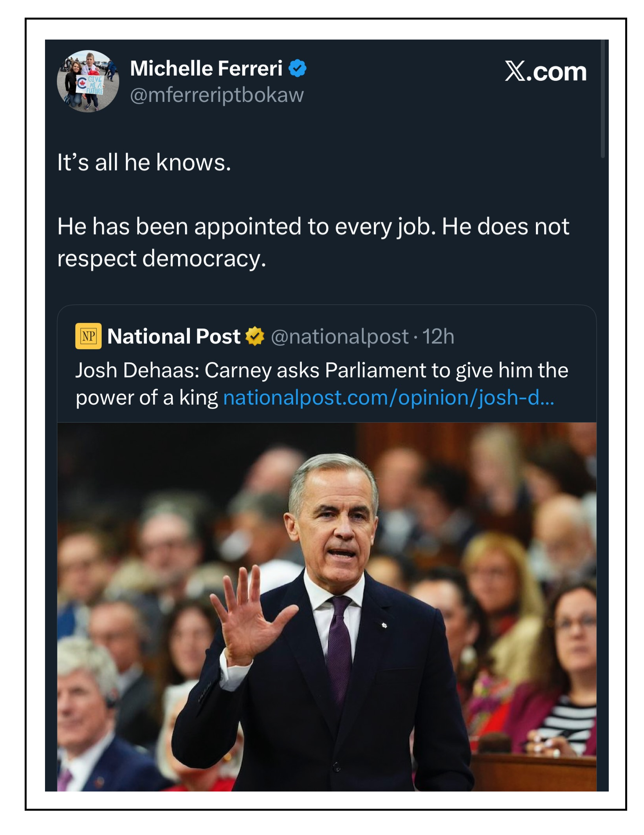Open the @mferreriptbokaw handle

217,95
